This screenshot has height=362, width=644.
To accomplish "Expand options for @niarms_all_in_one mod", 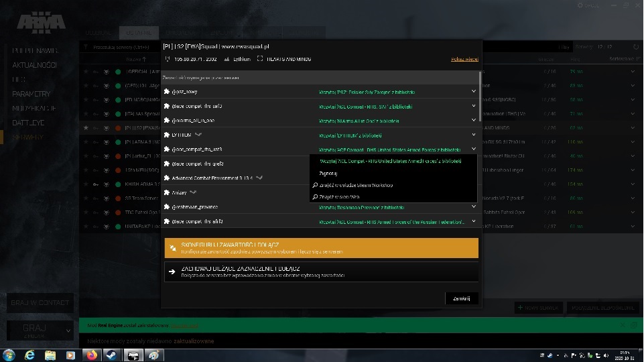I will coord(474,120).
